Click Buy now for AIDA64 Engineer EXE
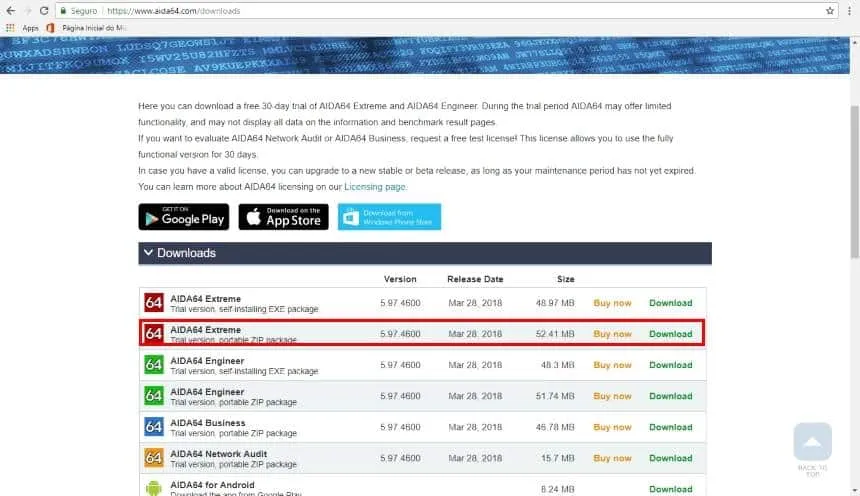This screenshot has width=860, height=496. click(x=612, y=365)
